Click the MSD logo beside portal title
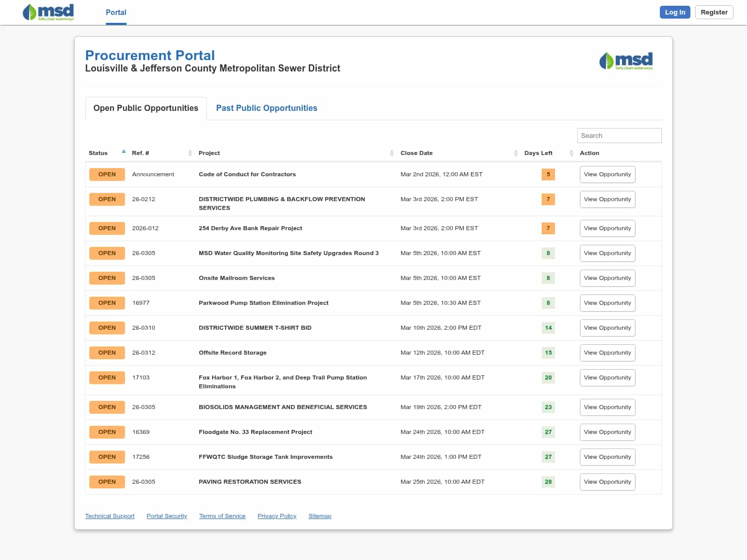747x560 pixels. 626,61
